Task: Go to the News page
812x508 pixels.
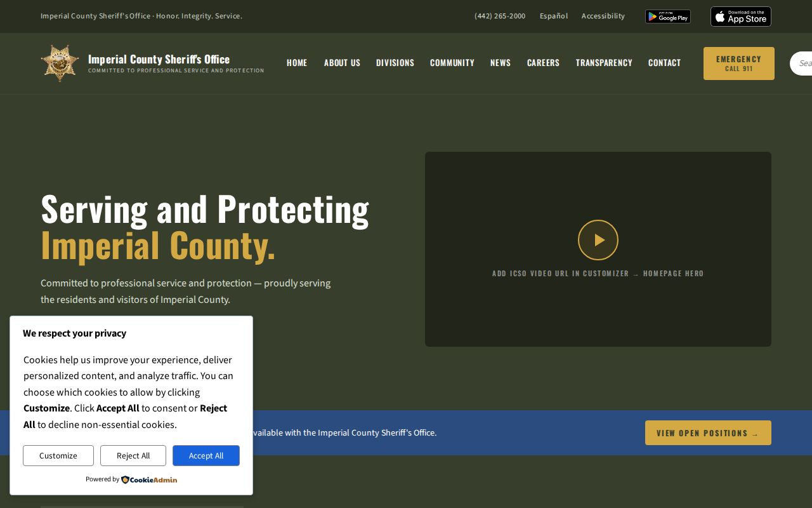Action: [x=501, y=63]
